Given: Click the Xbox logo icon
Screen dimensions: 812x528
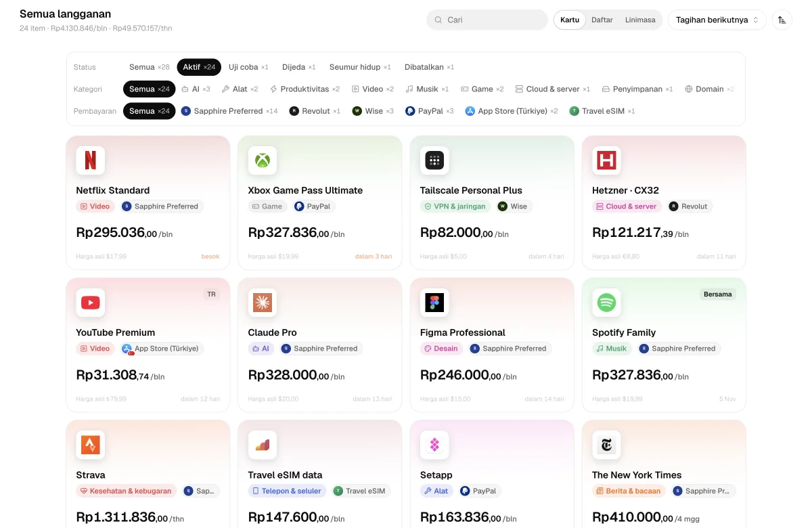Looking at the screenshot, I should pos(263,160).
